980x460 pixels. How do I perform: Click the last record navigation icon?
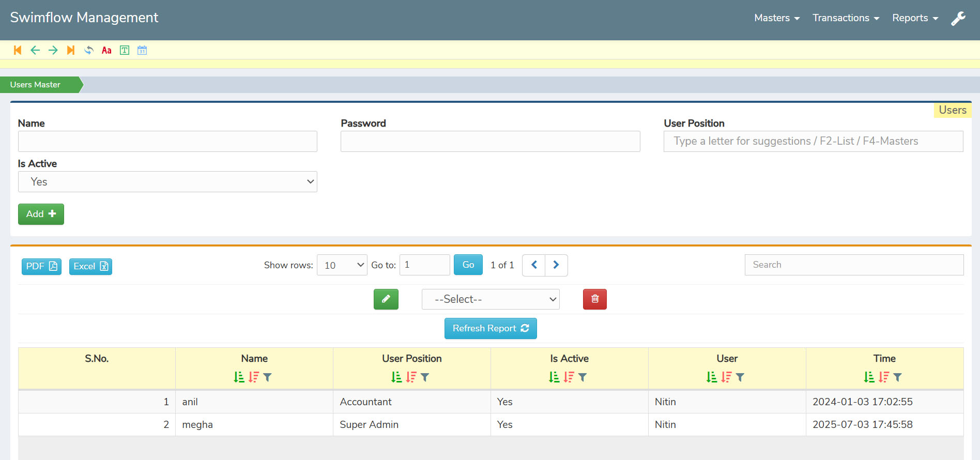click(71, 50)
